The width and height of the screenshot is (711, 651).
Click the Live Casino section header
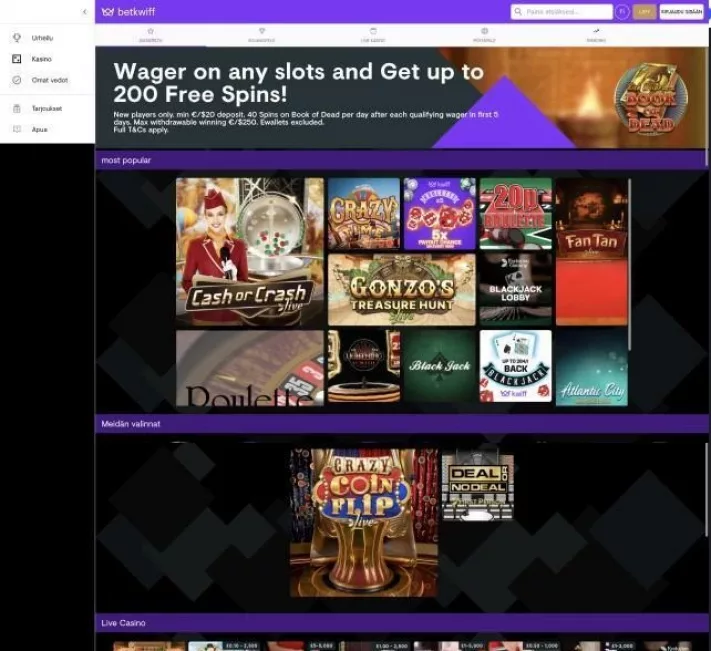pos(400,623)
